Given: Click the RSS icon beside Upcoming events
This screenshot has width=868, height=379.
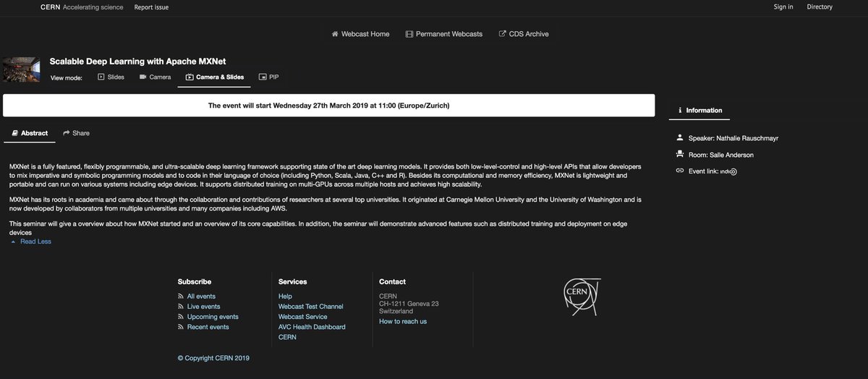Looking at the screenshot, I should [x=181, y=317].
